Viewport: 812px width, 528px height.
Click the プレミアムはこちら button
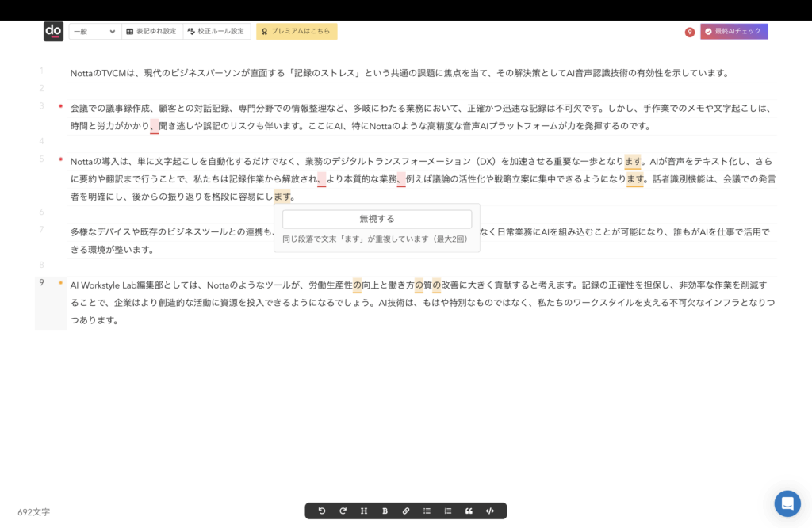click(x=297, y=32)
